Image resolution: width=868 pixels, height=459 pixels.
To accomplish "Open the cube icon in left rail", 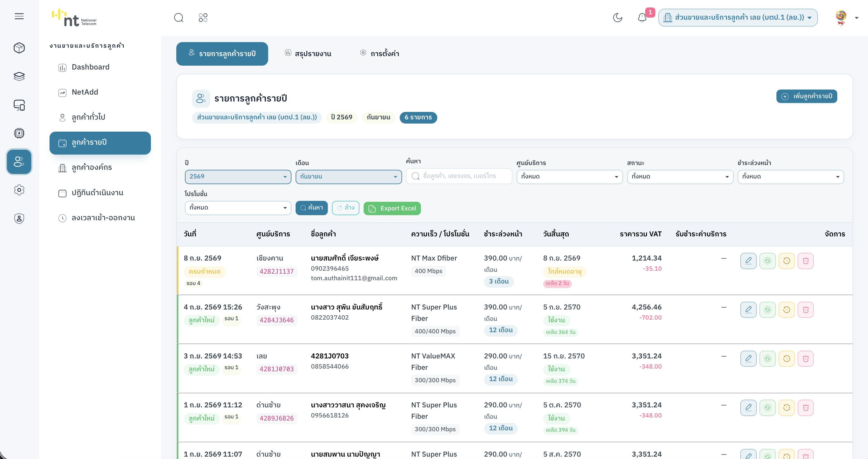I will pyautogui.click(x=19, y=48).
